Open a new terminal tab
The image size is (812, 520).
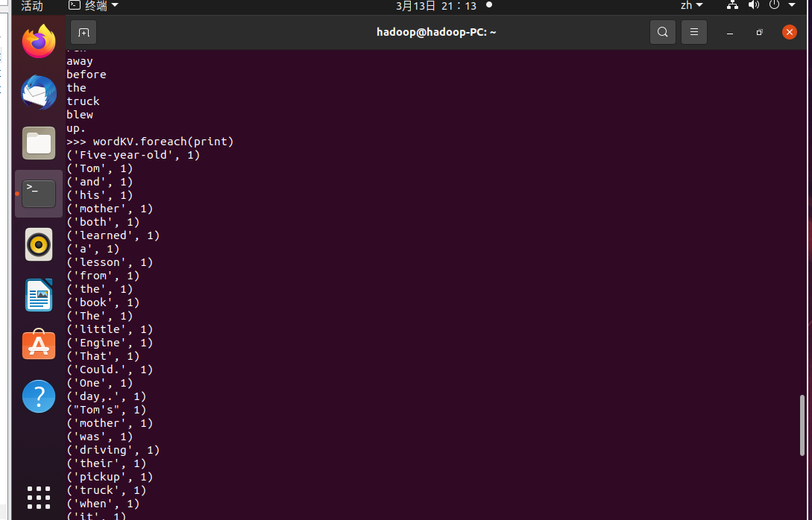tap(84, 32)
